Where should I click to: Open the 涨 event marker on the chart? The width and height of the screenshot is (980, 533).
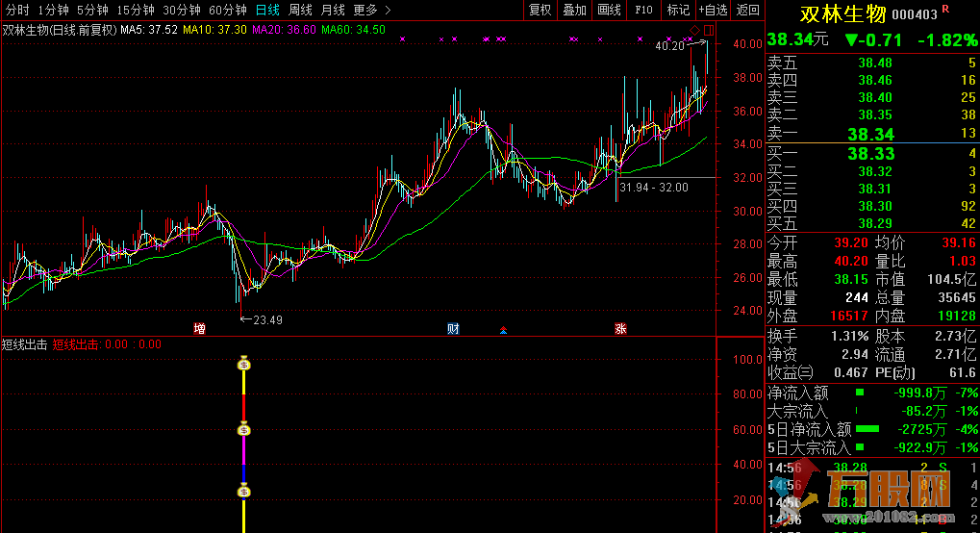coord(620,329)
